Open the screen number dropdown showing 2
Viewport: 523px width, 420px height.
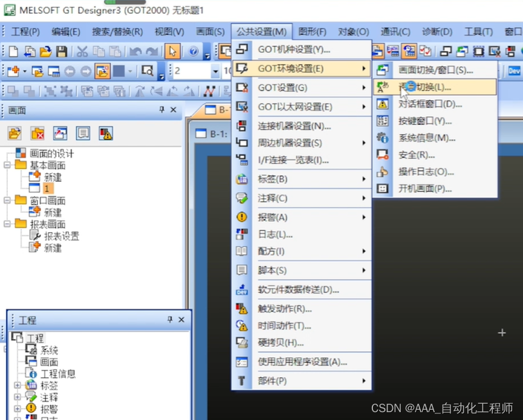click(215, 71)
